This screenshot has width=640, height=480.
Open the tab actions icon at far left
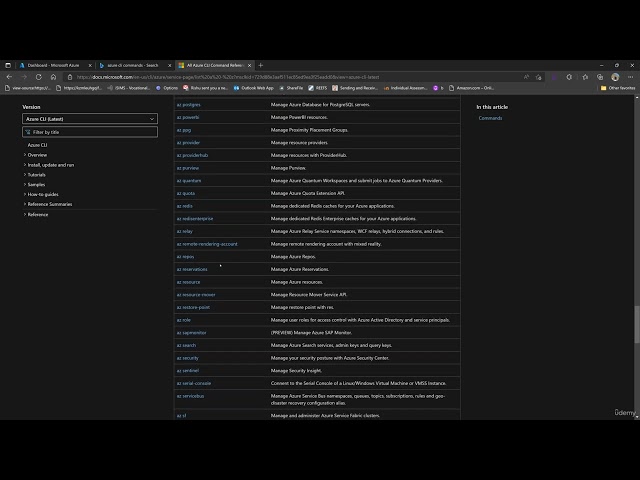[x=8, y=65]
